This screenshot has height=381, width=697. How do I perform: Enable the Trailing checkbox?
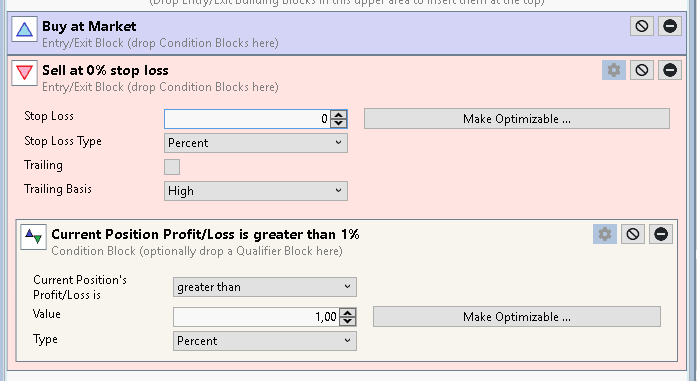tap(172, 167)
